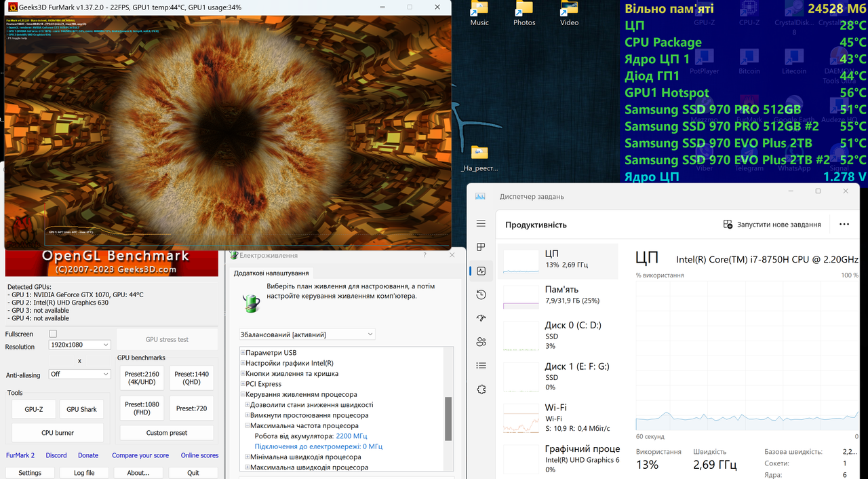Launch GPU Shark tool button
The height and width of the screenshot is (479, 868).
81,409
